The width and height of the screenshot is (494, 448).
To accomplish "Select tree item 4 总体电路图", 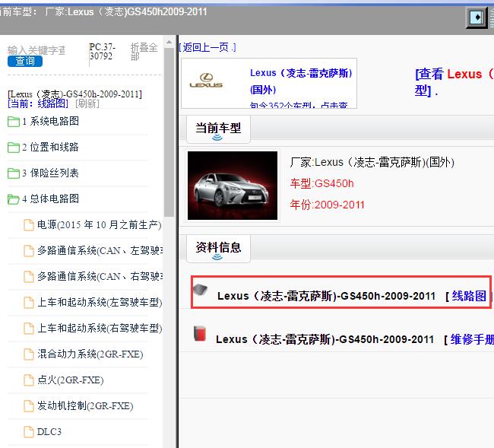I will 50,199.
